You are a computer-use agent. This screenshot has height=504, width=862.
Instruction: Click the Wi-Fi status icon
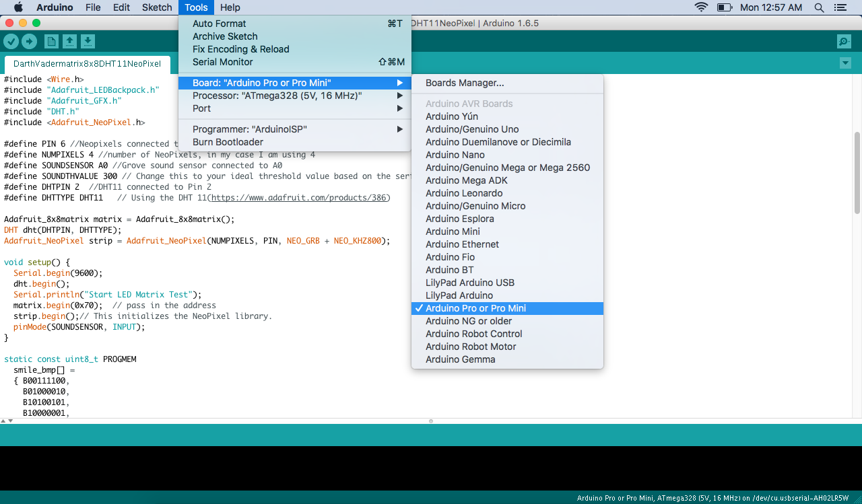[x=701, y=7]
